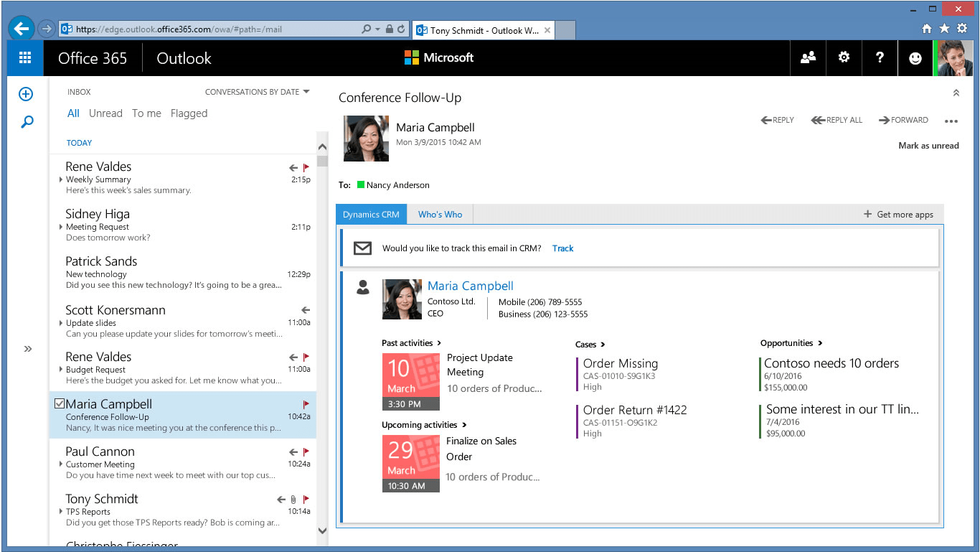Open Maria Campbell's CRM contact link
The height and width of the screenshot is (552, 980).
coord(471,286)
